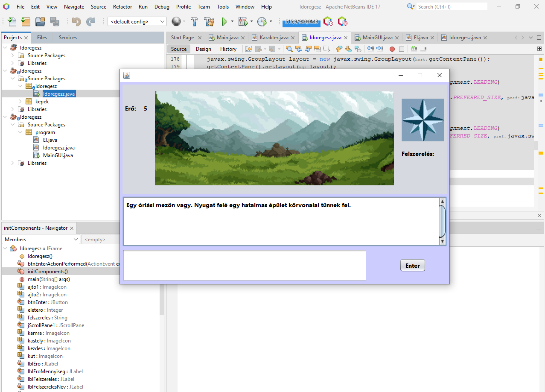Open a project using the folder icon

[x=40, y=21]
